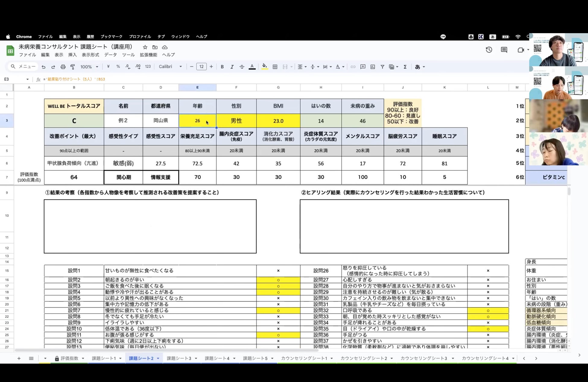
Task: Open the functions sigma icon
Action: point(405,67)
